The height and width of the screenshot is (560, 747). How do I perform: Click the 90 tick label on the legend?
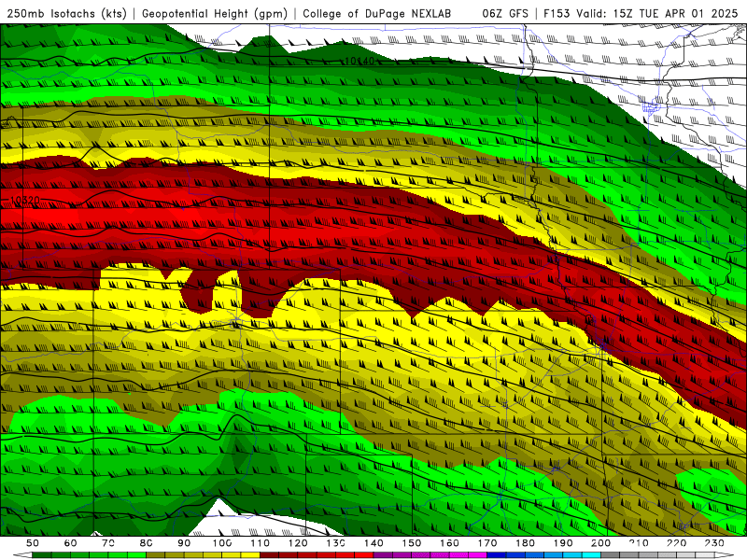[x=184, y=543]
